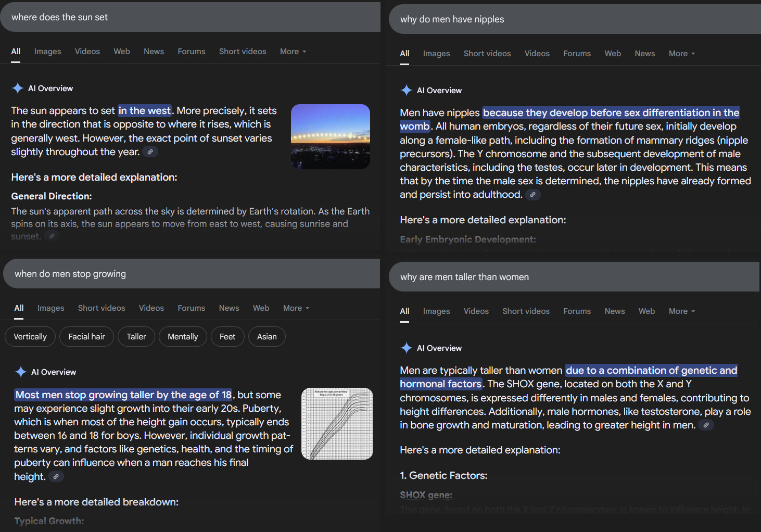Viewport: 761px width, 532px height.
Task: Expand the More dropdown in the sunset search tabs
Action: (x=293, y=52)
